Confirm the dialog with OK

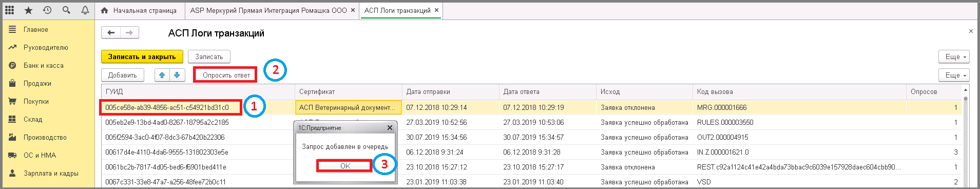click(345, 166)
